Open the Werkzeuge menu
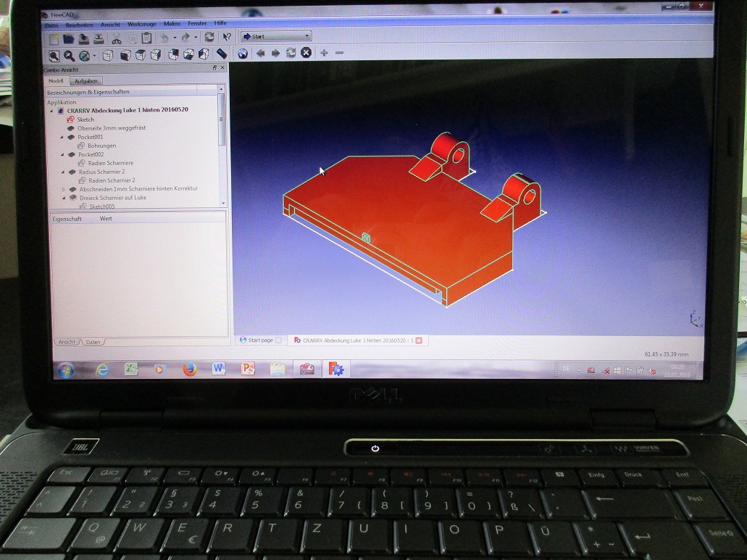This screenshot has width=747, height=560. pyautogui.click(x=141, y=24)
